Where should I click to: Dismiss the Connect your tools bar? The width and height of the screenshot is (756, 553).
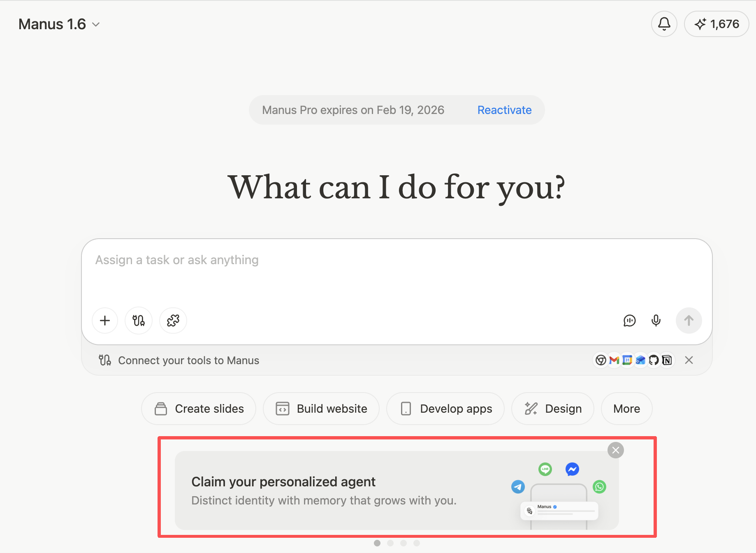click(689, 360)
